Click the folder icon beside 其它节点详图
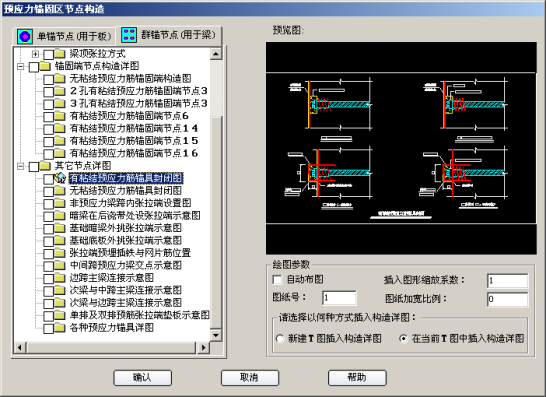This screenshot has height=397, width=546. [45, 165]
